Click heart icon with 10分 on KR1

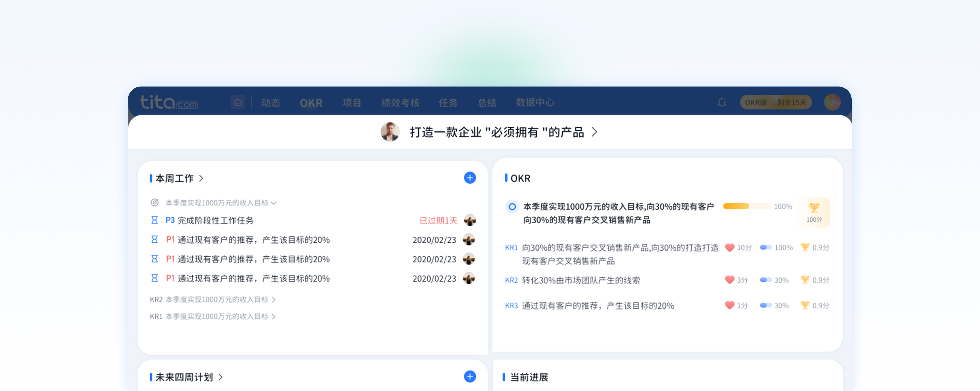[729, 247]
